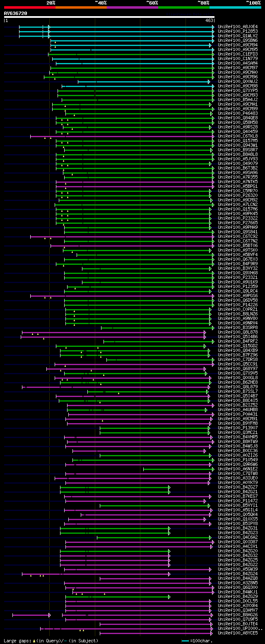Select the UniRef100_A0YKT9 entry
Viewport: 265px width, 644px height.
tap(238, 482)
